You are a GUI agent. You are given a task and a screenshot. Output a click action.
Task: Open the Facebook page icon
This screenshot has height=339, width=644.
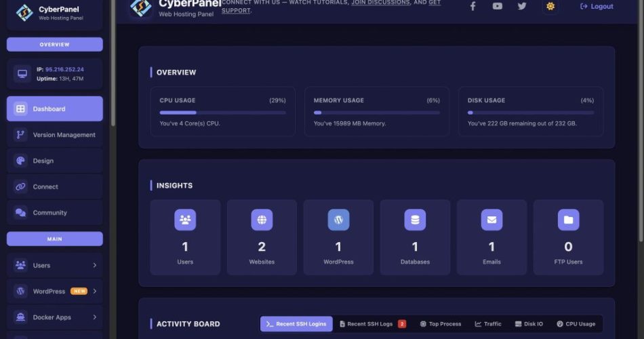[472, 6]
